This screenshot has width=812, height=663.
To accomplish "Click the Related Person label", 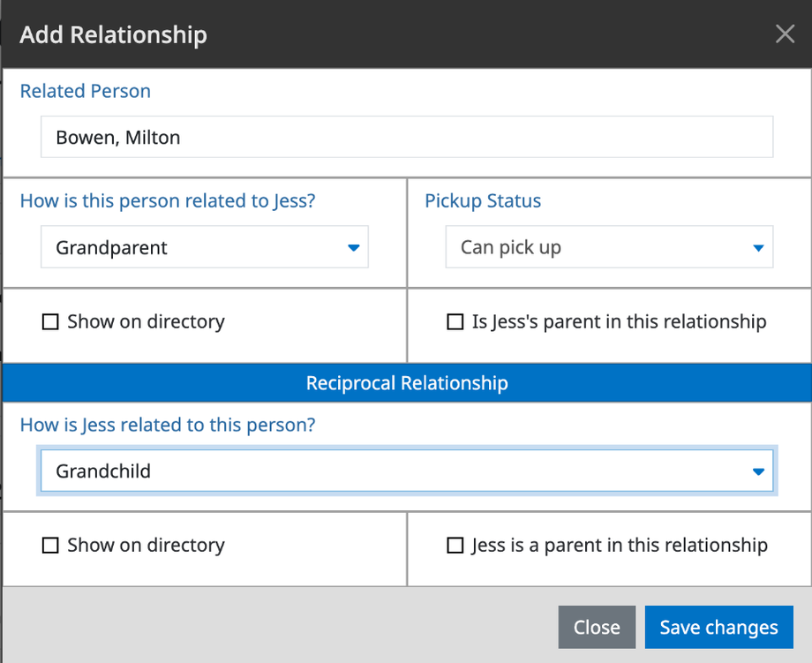I will [x=86, y=91].
